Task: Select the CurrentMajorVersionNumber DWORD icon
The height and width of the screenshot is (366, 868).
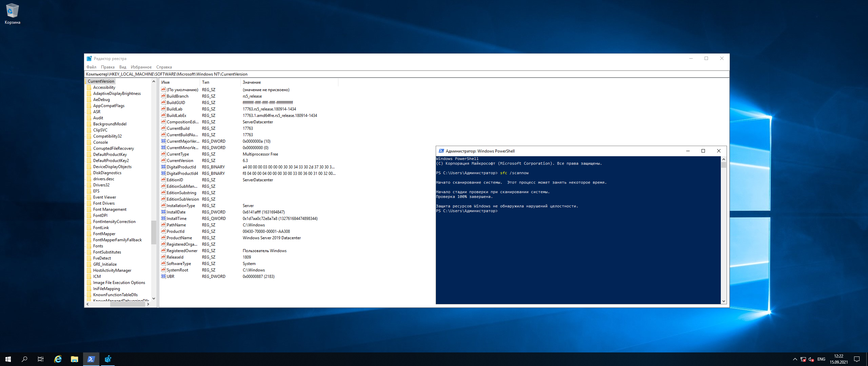Action: coord(163,141)
